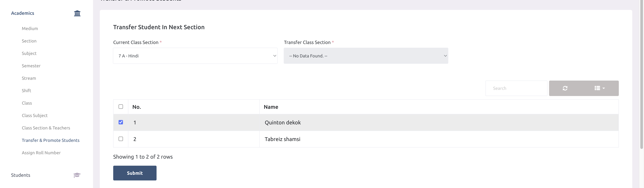Click into the Search field
644x188 pixels.
pos(516,88)
